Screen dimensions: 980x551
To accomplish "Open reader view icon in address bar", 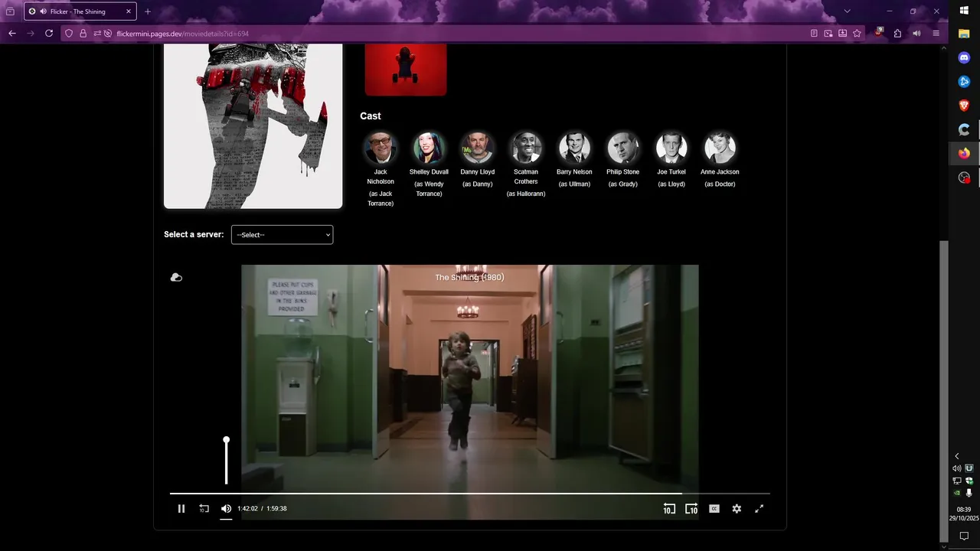I will pyautogui.click(x=814, y=34).
